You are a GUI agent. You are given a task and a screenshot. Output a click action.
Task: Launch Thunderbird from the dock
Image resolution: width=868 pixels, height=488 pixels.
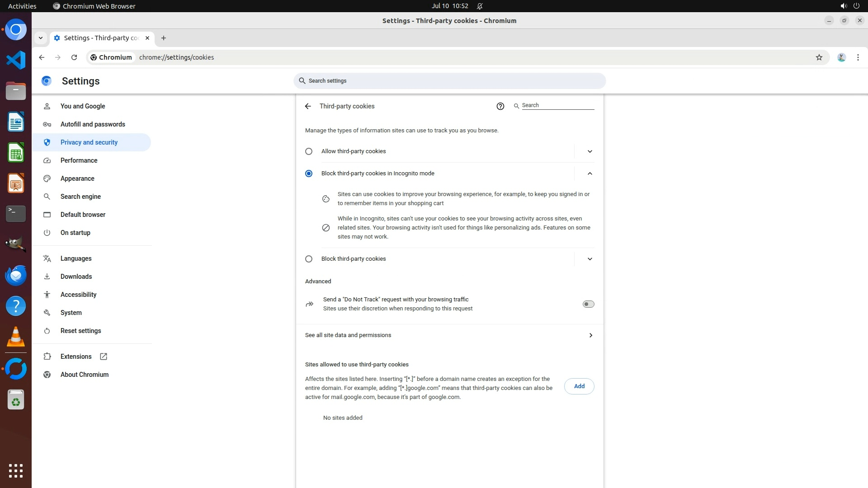coord(16,275)
